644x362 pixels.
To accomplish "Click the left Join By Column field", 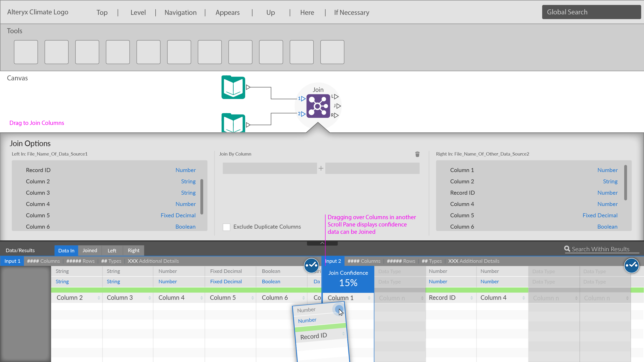I will click(x=269, y=169).
